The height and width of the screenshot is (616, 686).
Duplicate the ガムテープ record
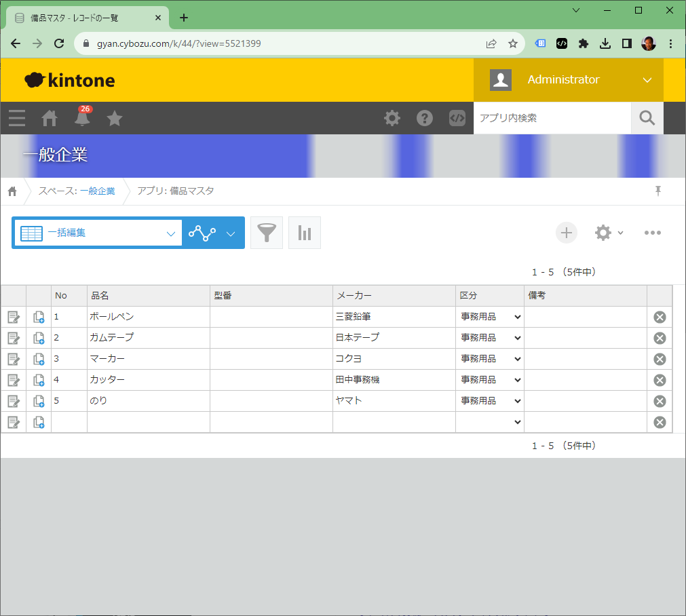pos(39,338)
